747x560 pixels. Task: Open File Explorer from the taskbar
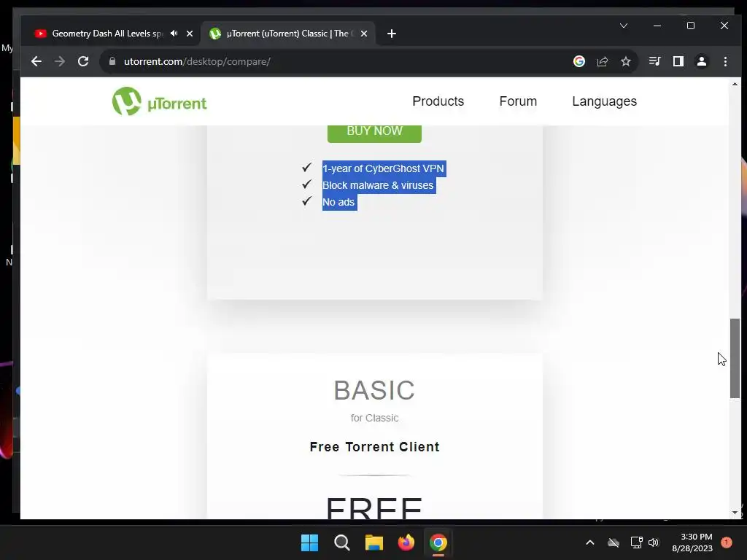tap(374, 542)
